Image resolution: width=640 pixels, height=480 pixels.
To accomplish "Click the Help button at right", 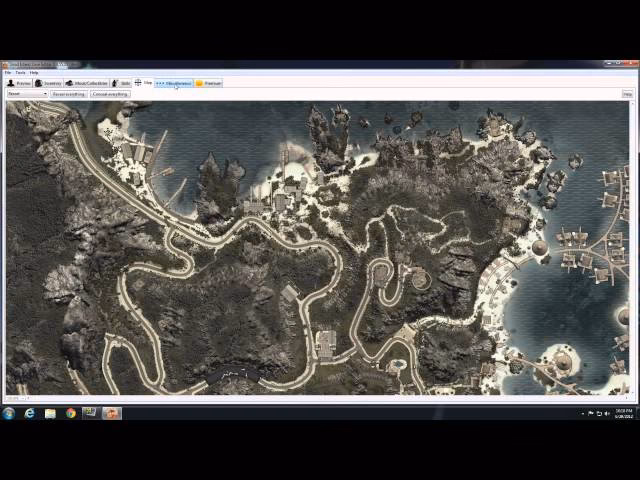I will point(627,94).
